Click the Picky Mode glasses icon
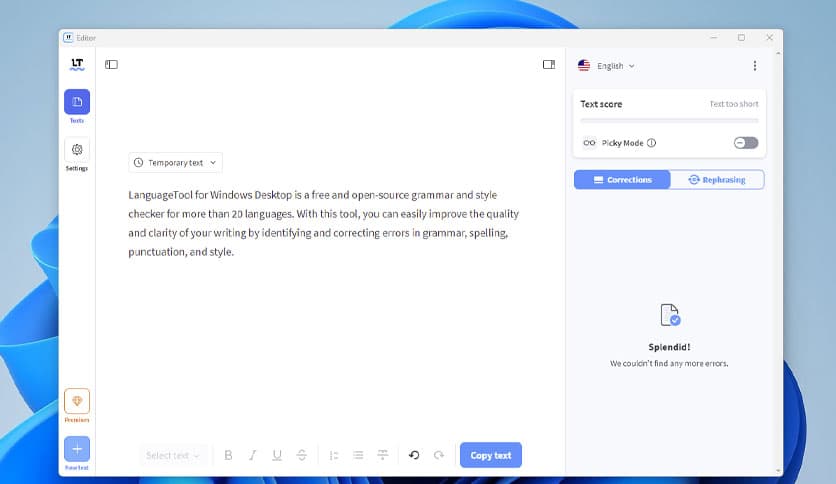The width and height of the screenshot is (836, 484). [589, 143]
